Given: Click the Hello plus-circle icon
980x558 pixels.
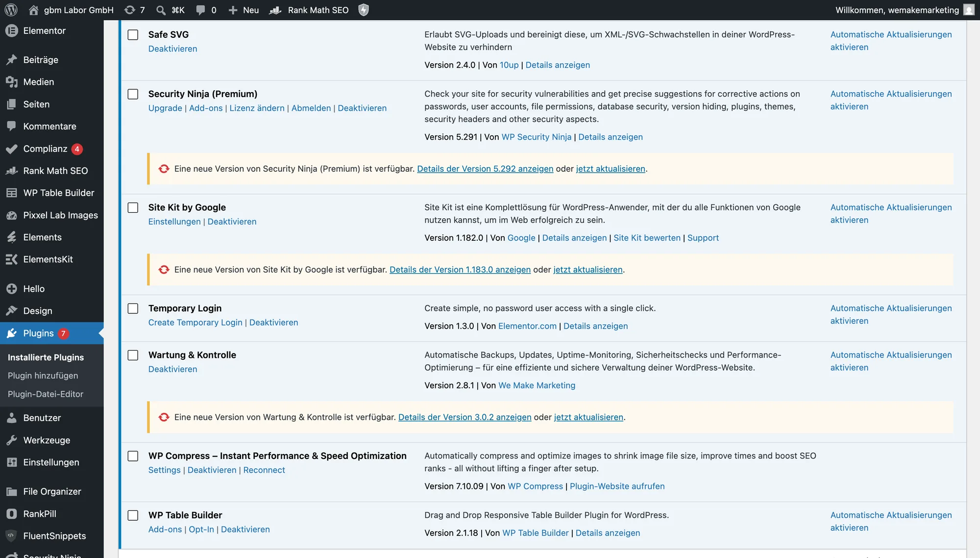Looking at the screenshot, I should (12, 289).
